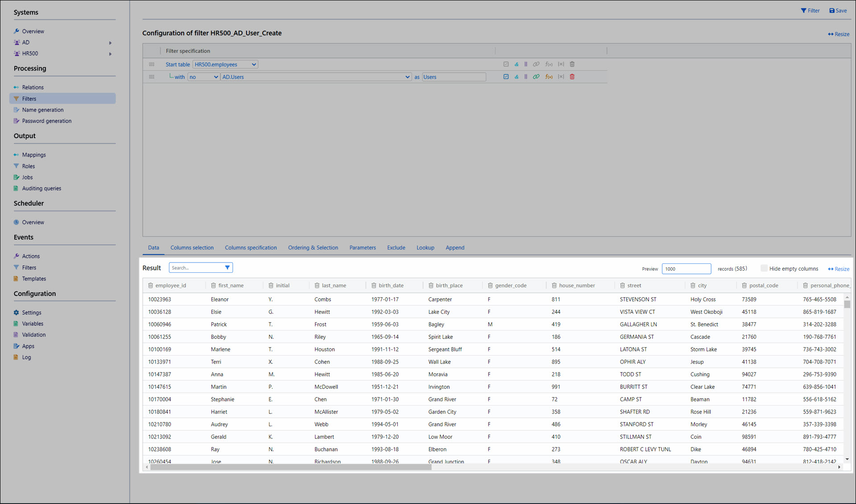
Task: Open the HR500.employees start table dropdown
Action: click(x=225, y=65)
